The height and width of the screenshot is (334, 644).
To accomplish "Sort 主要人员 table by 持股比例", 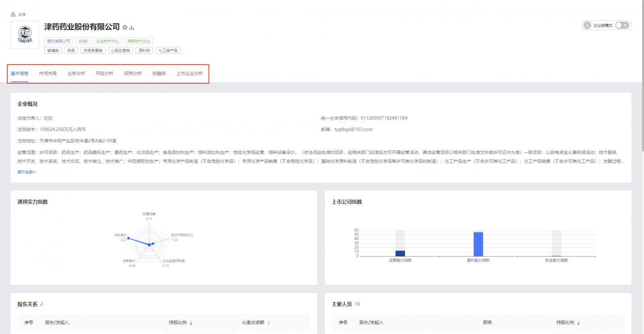I will tap(578, 323).
